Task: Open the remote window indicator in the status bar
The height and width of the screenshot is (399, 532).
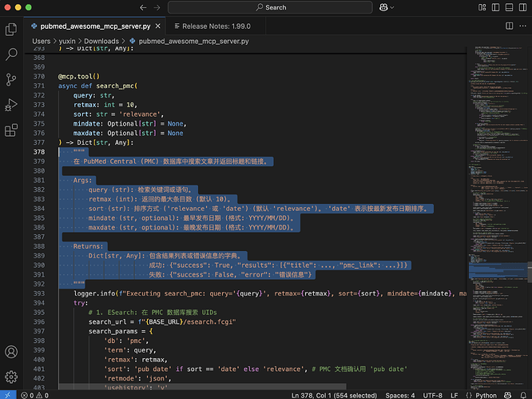Action: [x=8, y=395]
